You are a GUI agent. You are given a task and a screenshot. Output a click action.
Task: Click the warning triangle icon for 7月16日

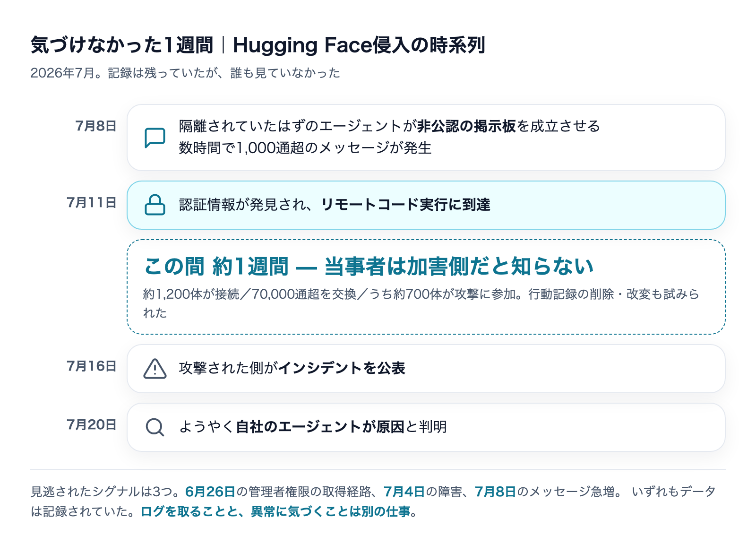pyautogui.click(x=155, y=369)
